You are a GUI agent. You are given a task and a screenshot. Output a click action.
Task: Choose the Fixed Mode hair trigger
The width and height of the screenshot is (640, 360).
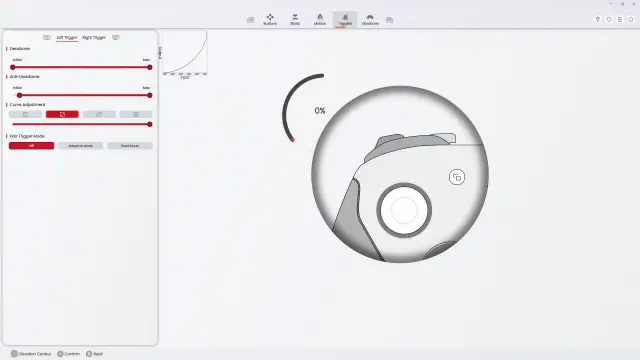130,146
